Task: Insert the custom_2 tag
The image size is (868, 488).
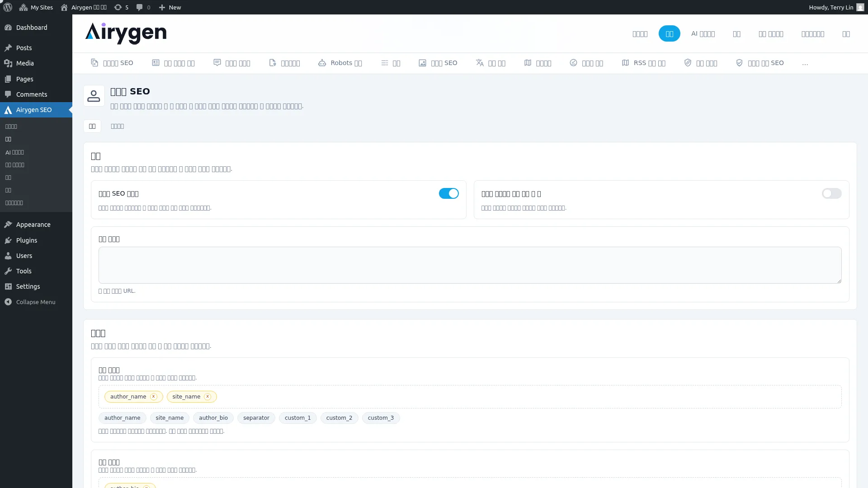Action: pyautogui.click(x=339, y=418)
